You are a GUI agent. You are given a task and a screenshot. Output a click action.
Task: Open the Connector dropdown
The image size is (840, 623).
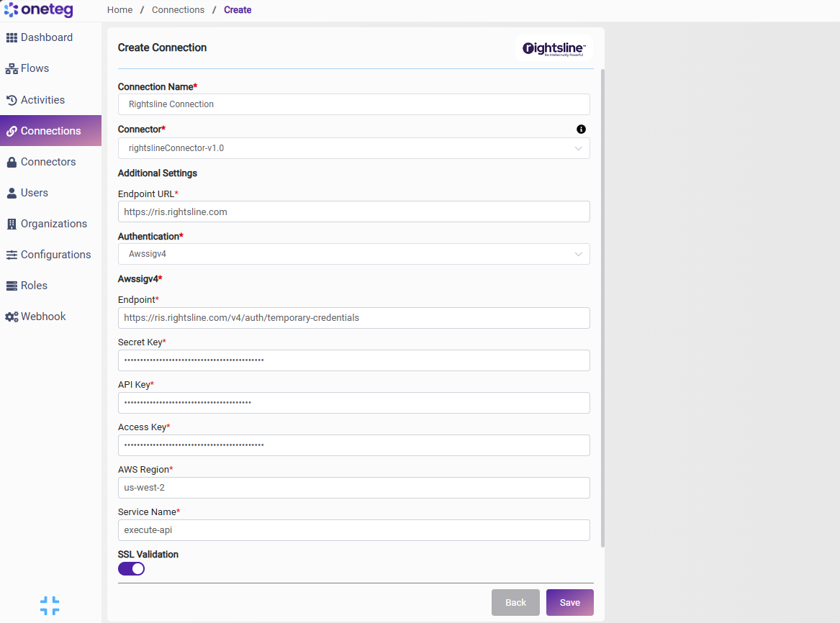click(353, 148)
